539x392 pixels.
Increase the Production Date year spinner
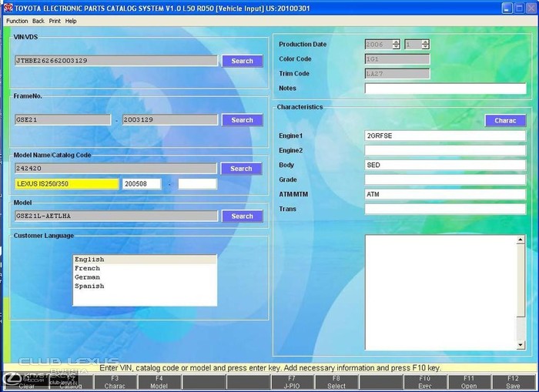click(396, 42)
